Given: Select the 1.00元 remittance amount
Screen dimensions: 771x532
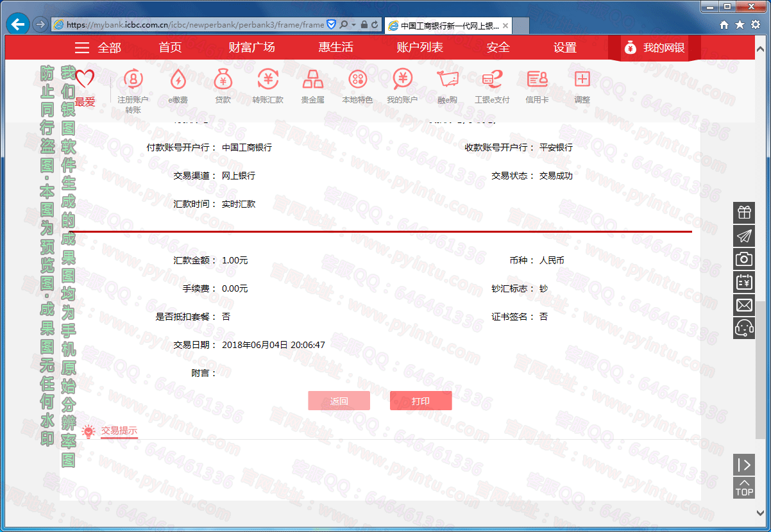Looking at the screenshot, I should 235,261.
